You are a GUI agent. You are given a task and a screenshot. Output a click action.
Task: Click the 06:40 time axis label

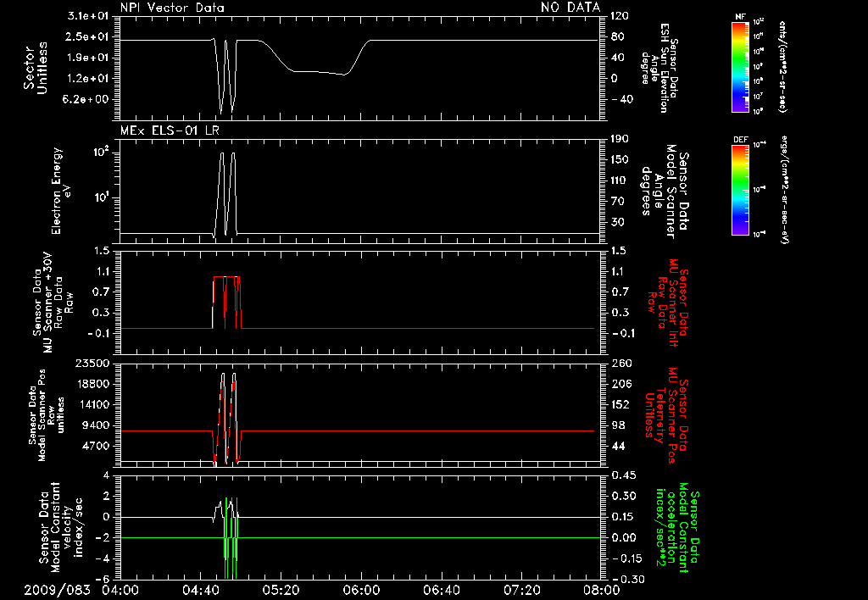click(441, 590)
